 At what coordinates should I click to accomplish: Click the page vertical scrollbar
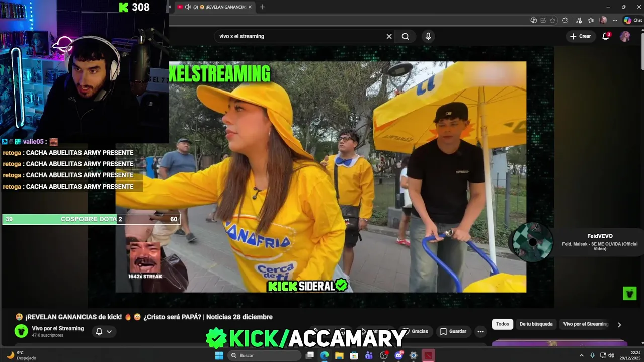pyautogui.click(x=641, y=50)
